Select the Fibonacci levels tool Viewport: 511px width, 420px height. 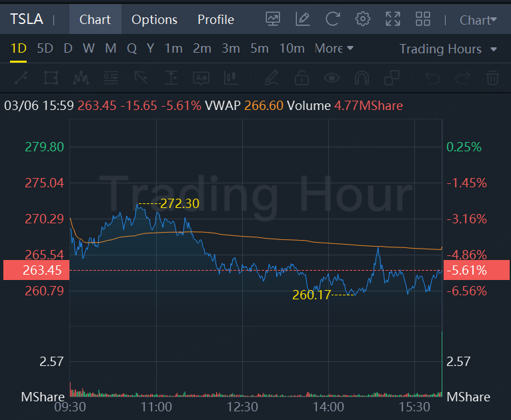click(x=111, y=78)
